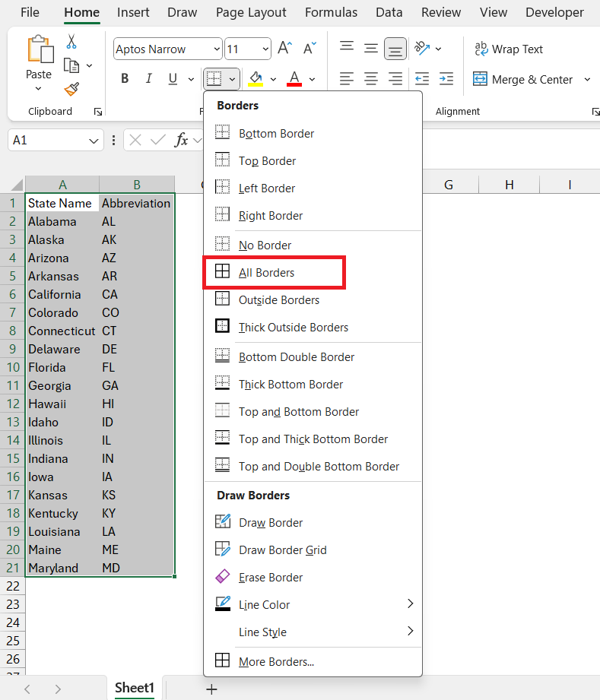Click the Insert Function fx icon
The height and width of the screenshot is (700, 600).
pyautogui.click(x=181, y=140)
